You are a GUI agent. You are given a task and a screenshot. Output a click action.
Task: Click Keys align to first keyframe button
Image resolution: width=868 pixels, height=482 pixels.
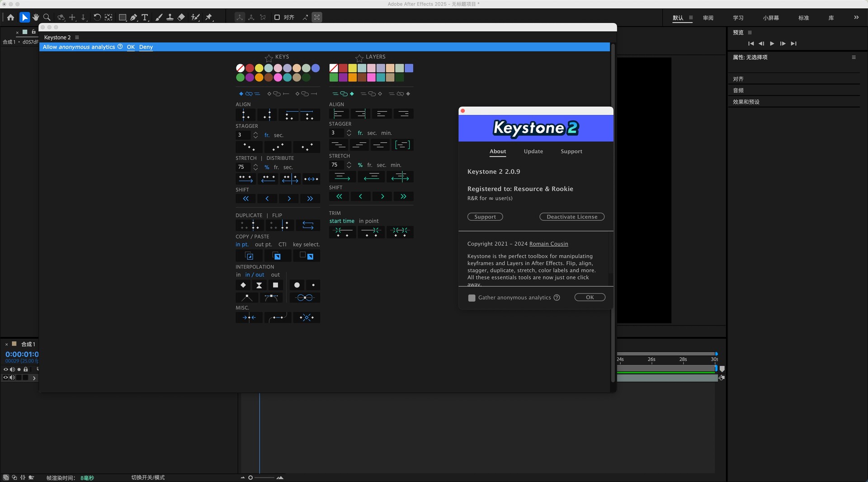coord(245,115)
